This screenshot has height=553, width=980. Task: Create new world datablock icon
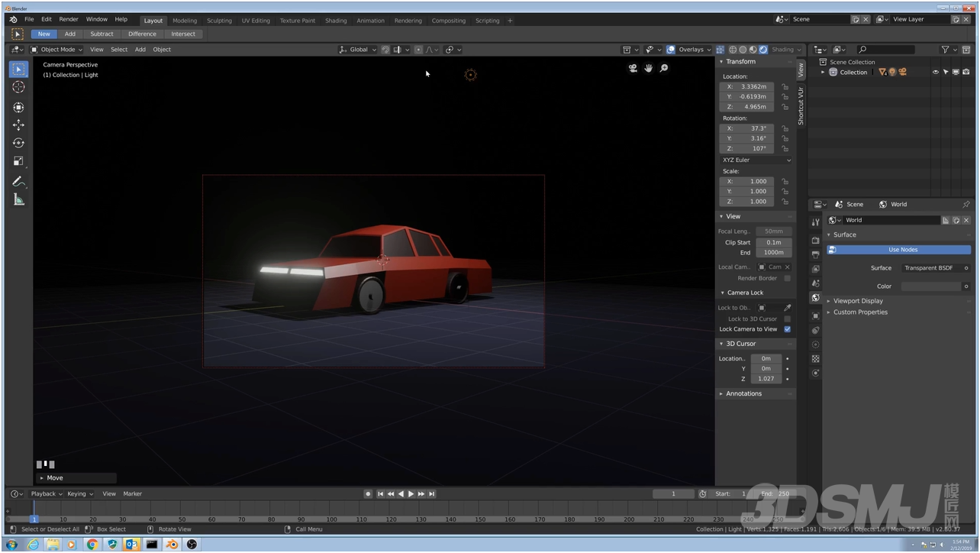(956, 220)
